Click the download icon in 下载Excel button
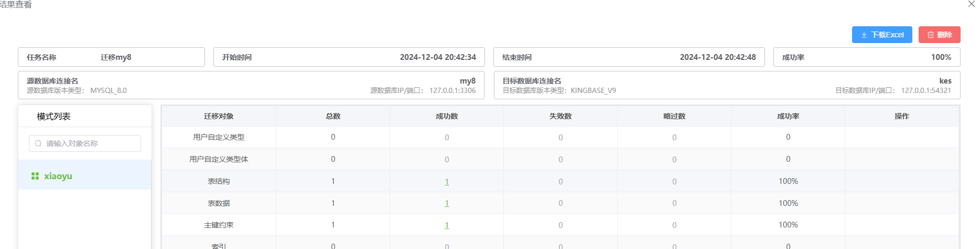980x249 pixels. tap(864, 35)
